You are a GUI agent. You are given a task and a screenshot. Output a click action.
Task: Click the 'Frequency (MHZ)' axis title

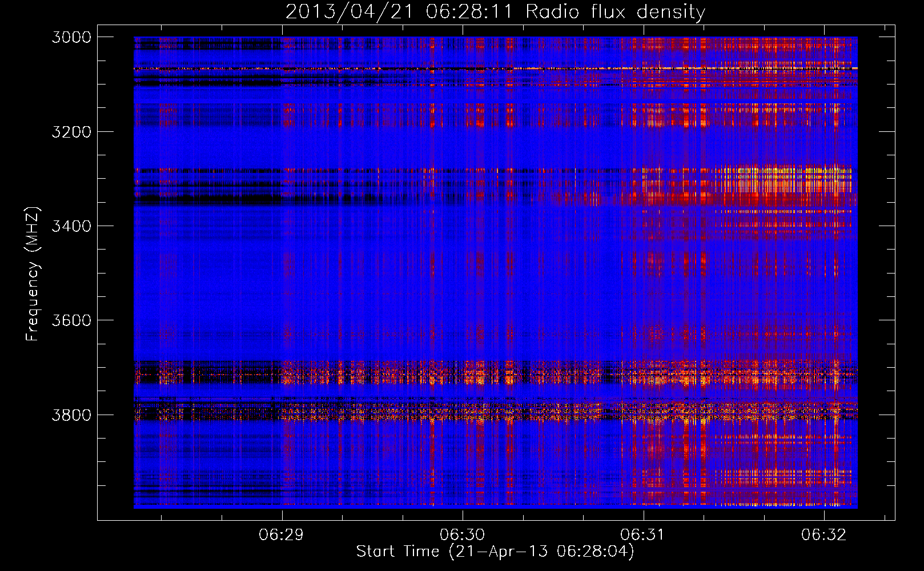click(33, 274)
